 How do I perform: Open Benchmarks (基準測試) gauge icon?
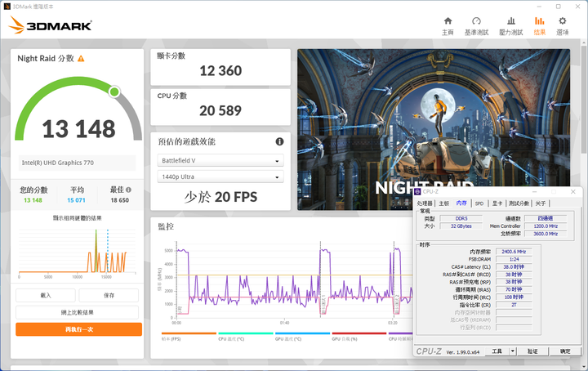tap(476, 21)
